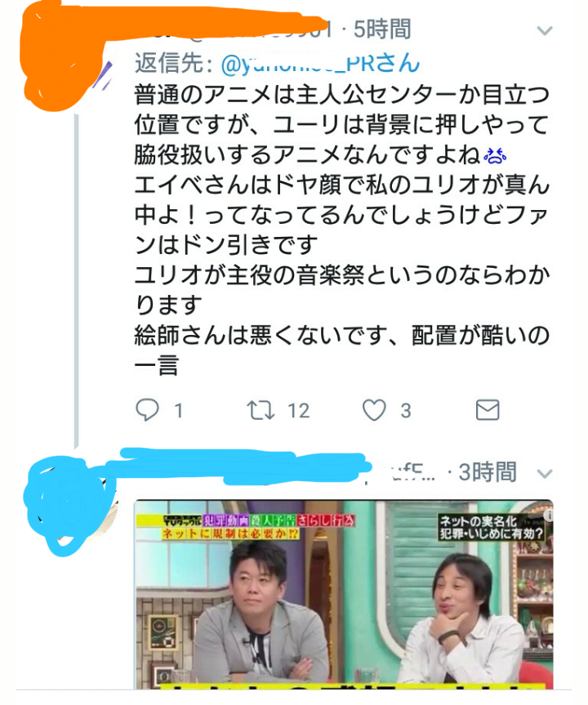
Task: Open the second tweet's chevron menu
Action: [x=545, y=474]
